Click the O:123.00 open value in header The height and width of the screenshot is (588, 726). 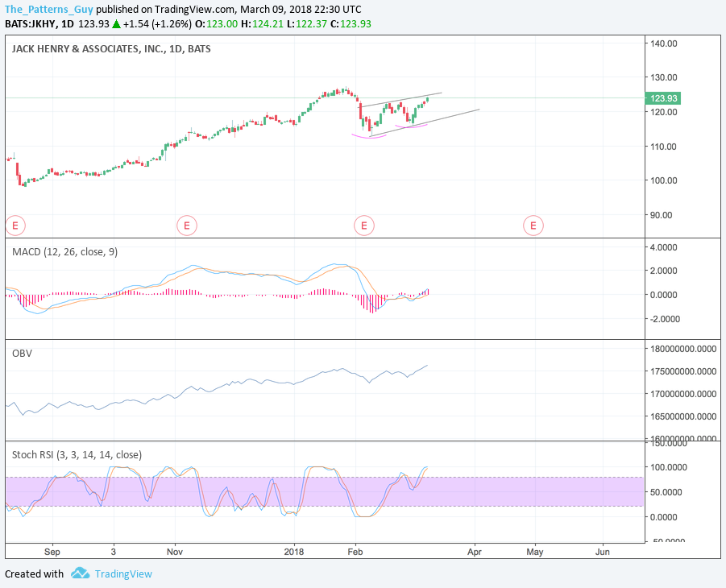217,24
